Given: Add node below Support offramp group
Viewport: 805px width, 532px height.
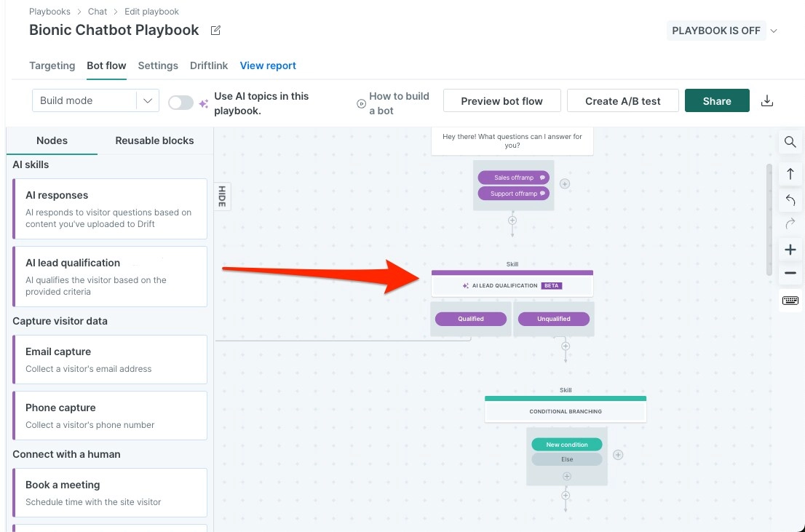Looking at the screenshot, I should tap(512, 221).
